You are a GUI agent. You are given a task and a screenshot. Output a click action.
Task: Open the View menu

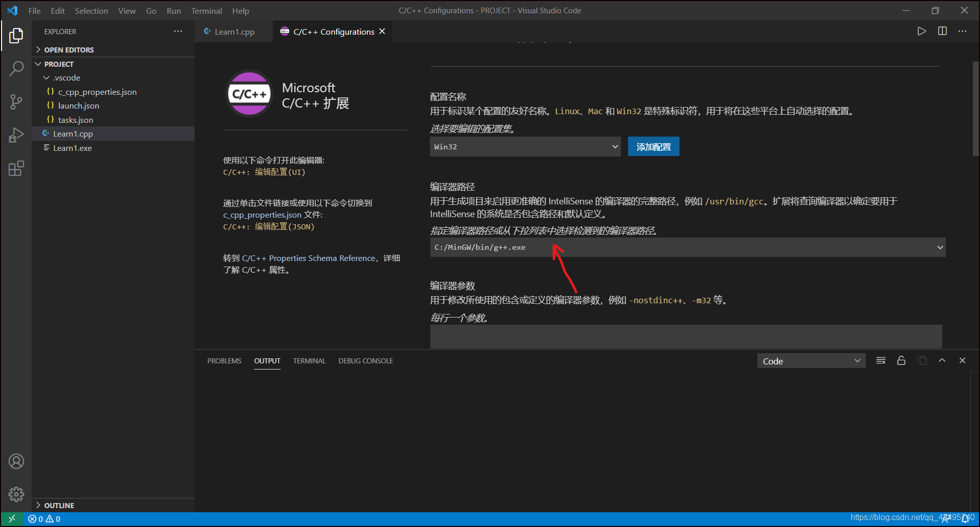coord(127,11)
